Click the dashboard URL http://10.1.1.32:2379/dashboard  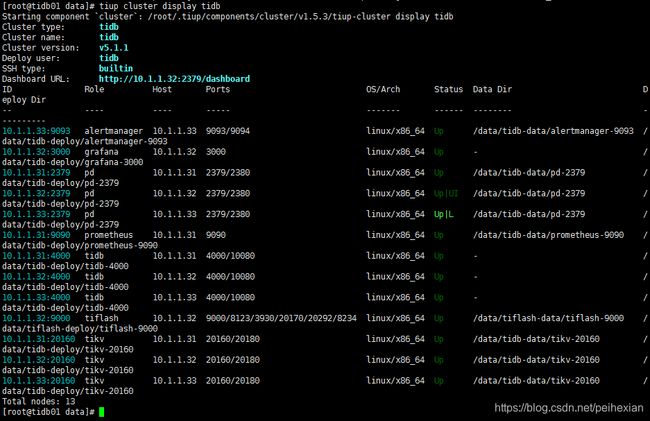(174, 79)
